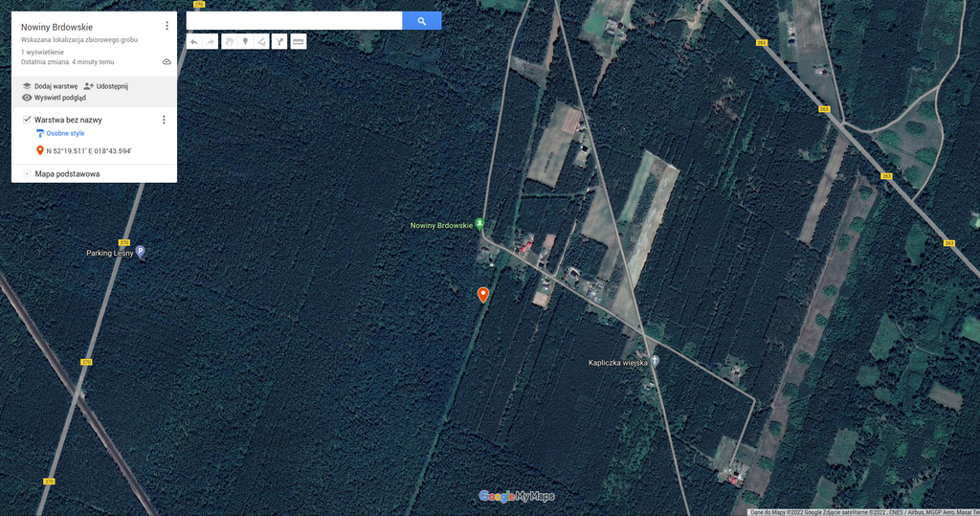The height and width of the screenshot is (516, 980).
Task: Select the measure distance ruler tool
Action: pyautogui.click(x=299, y=42)
